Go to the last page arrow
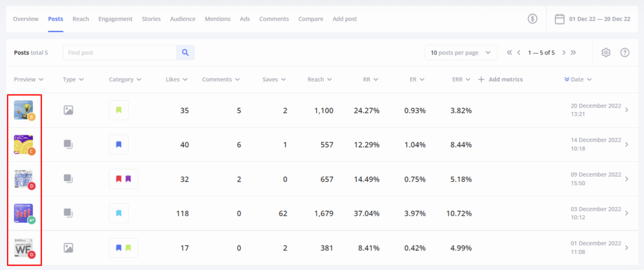Screen dimensions: 644x270 coord(574,53)
